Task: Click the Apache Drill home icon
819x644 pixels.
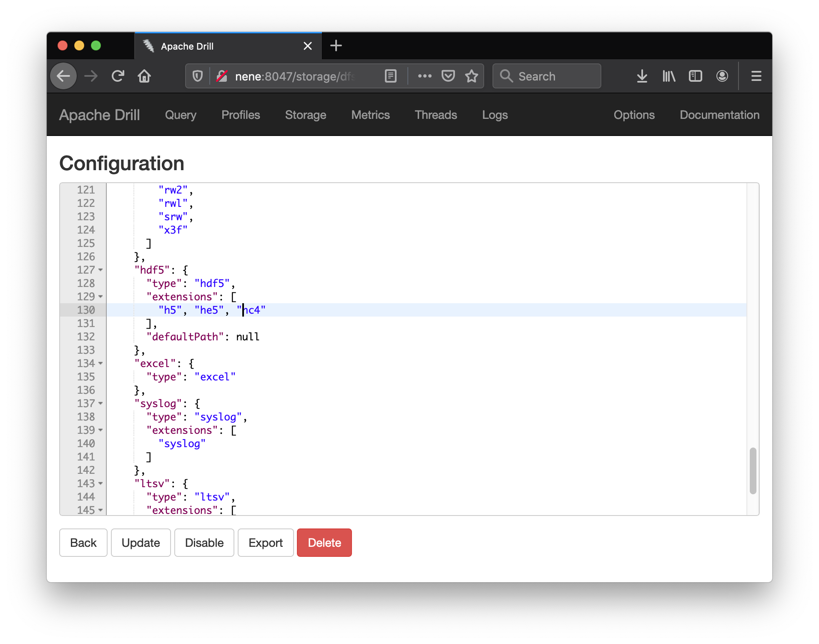Action: click(x=100, y=114)
